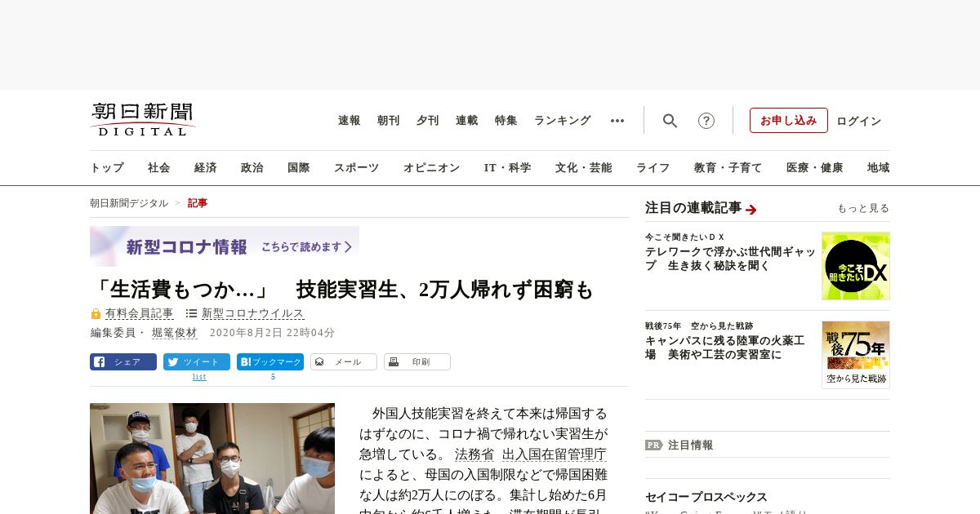
Task: Open the article photo of masked trainees
Action: [212, 459]
